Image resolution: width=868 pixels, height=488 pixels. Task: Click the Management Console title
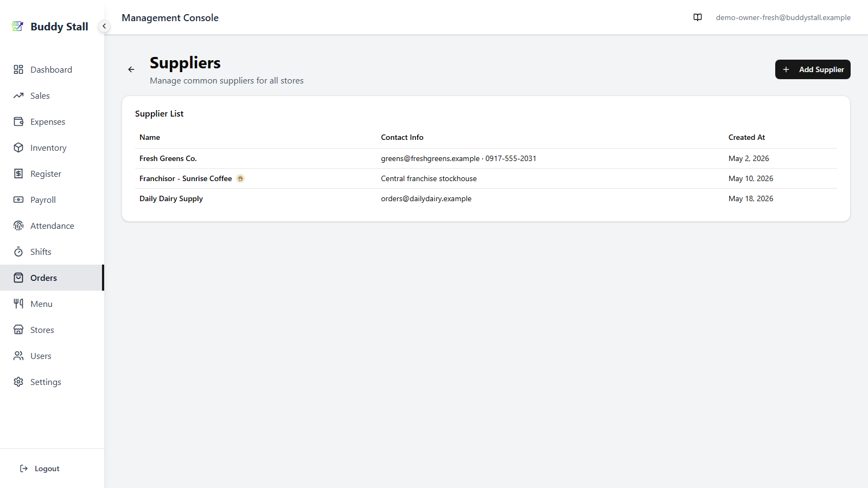tap(170, 17)
